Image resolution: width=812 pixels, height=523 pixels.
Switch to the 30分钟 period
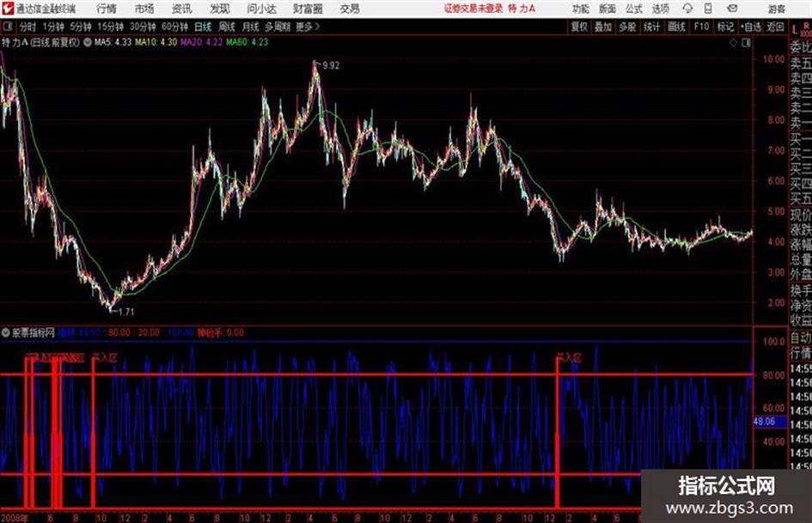tap(143, 27)
